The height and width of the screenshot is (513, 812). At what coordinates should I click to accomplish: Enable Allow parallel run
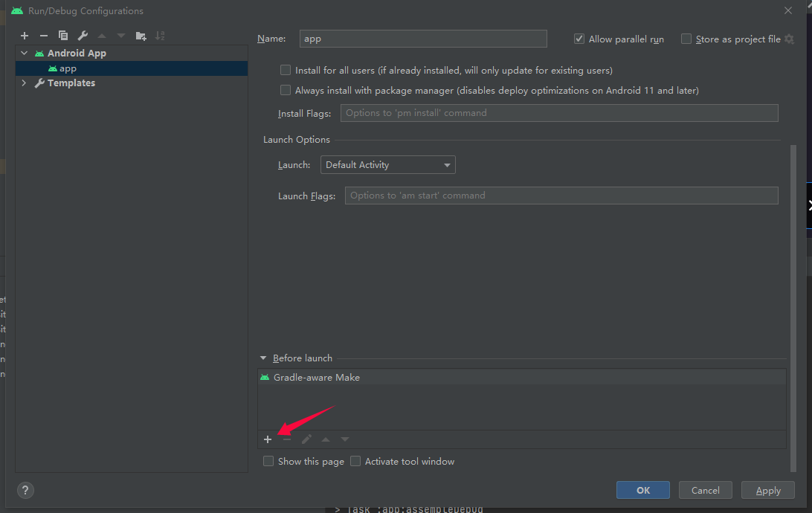[x=579, y=39]
